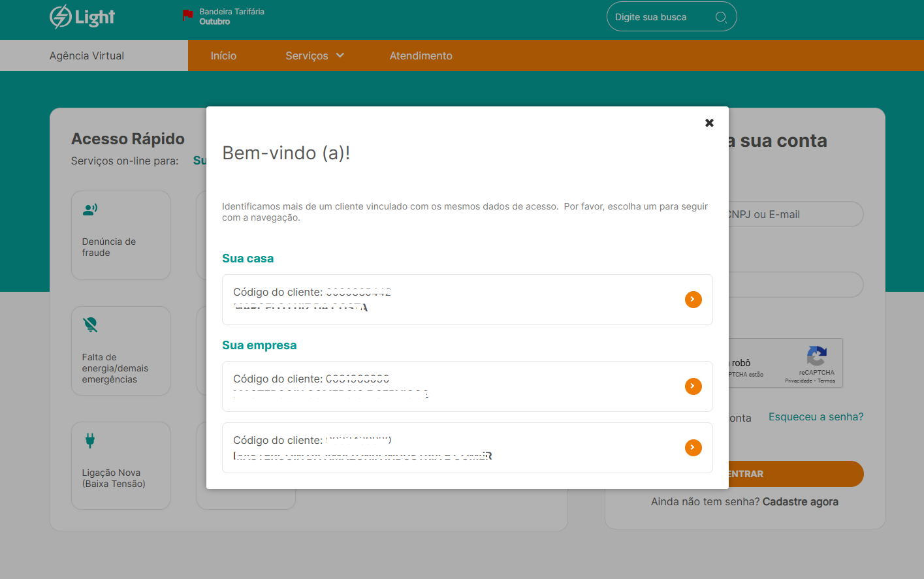Open the Atendimento menu item
Screen dimensions: 924x579
pos(421,56)
